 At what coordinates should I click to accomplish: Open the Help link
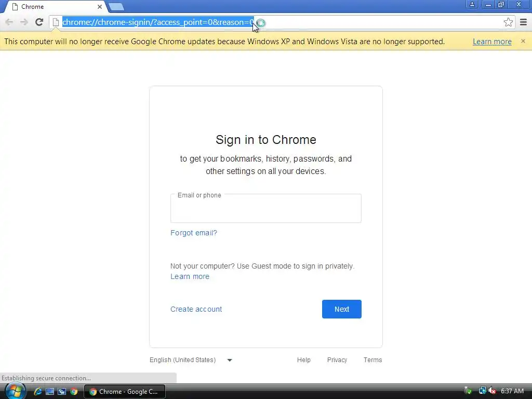tap(303, 360)
